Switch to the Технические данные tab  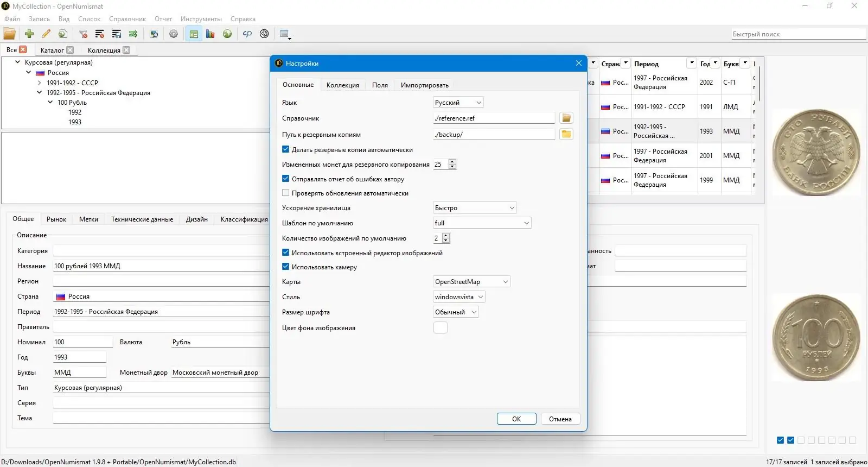point(142,219)
